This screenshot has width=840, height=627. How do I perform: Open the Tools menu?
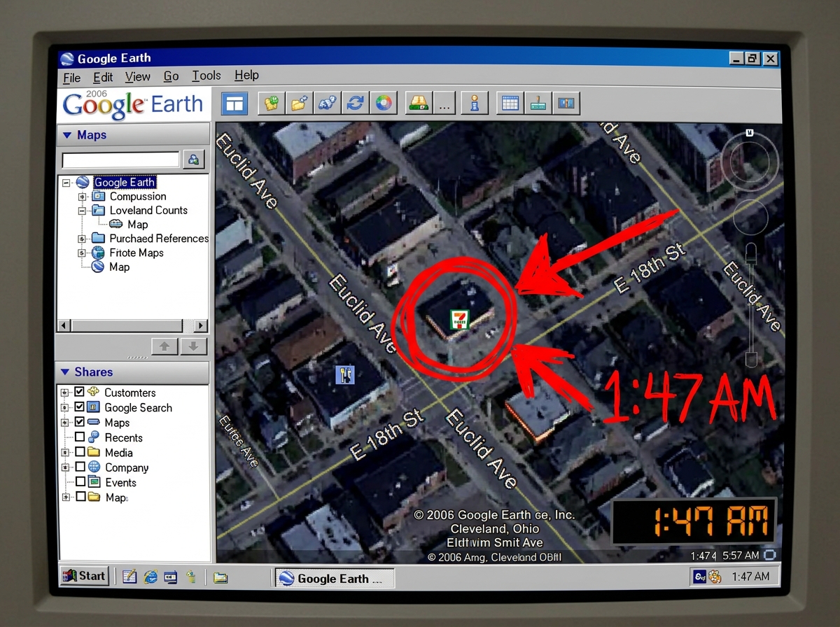point(206,76)
